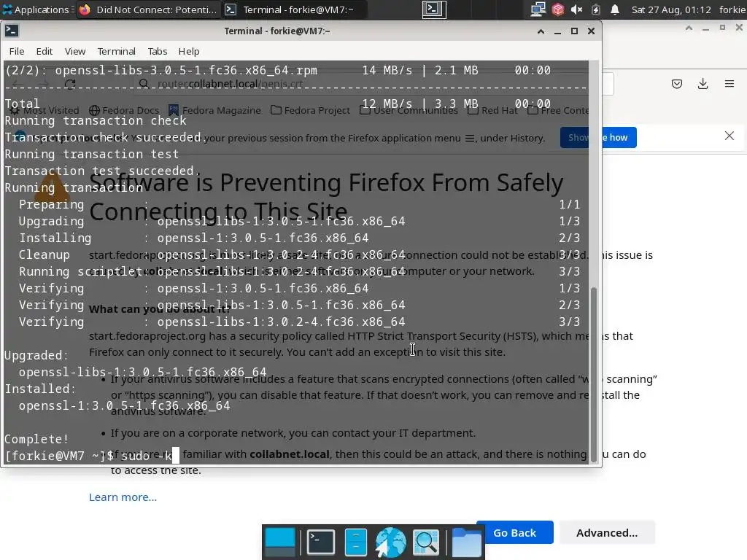Image resolution: width=747 pixels, height=560 pixels.
Task: Open the terminal Help menu
Action: [x=189, y=52]
